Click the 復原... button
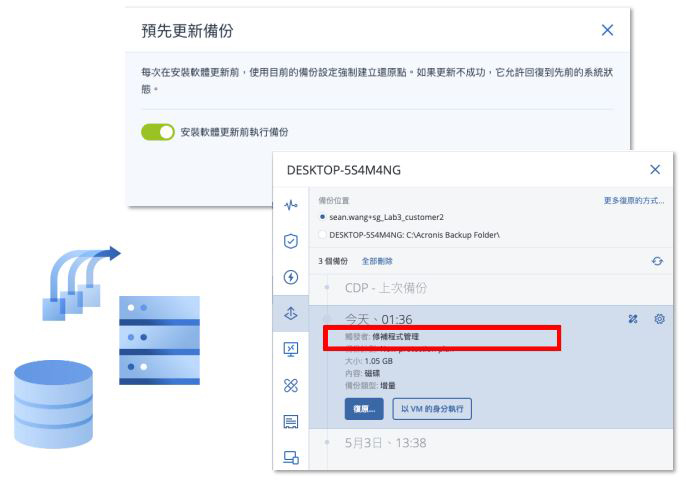Screen dimensions: 686x483 coord(364,409)
